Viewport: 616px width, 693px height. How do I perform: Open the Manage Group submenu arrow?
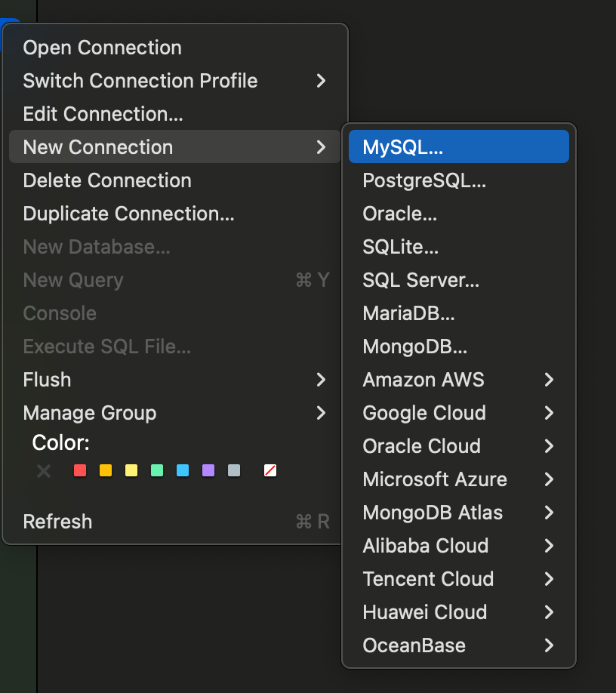point(321,413)
